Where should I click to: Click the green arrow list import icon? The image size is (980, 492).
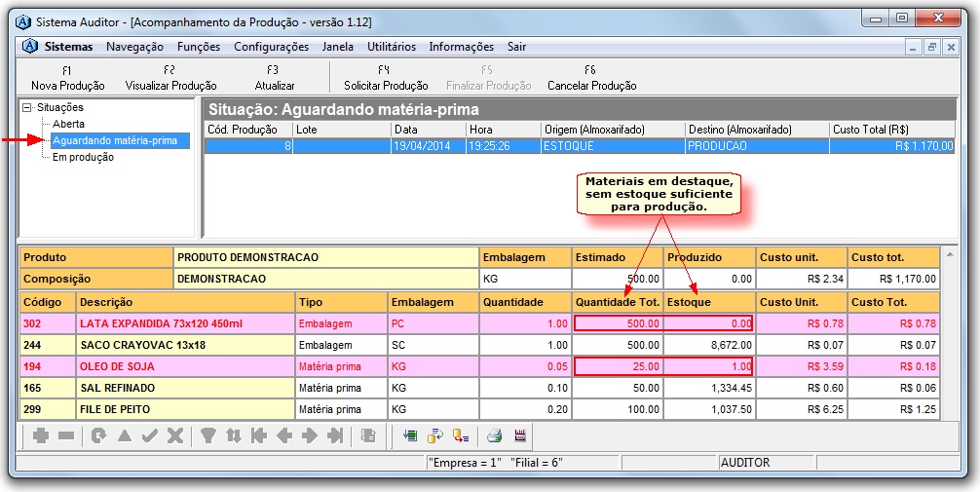click(x=409, y=436)
